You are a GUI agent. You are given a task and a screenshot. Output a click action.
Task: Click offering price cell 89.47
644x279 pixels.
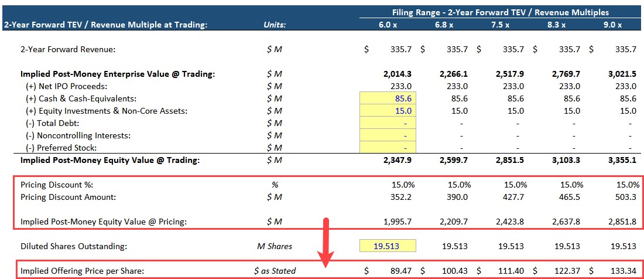(401, 271)
